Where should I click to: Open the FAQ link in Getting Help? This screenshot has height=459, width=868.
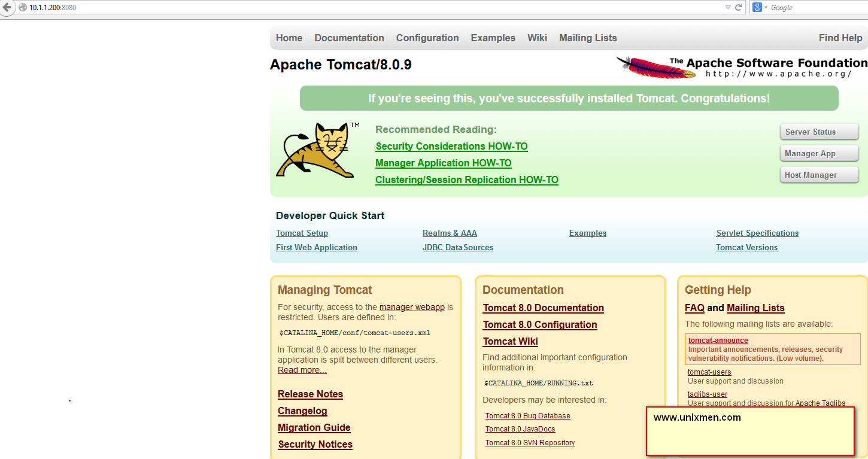click(694, 308)
